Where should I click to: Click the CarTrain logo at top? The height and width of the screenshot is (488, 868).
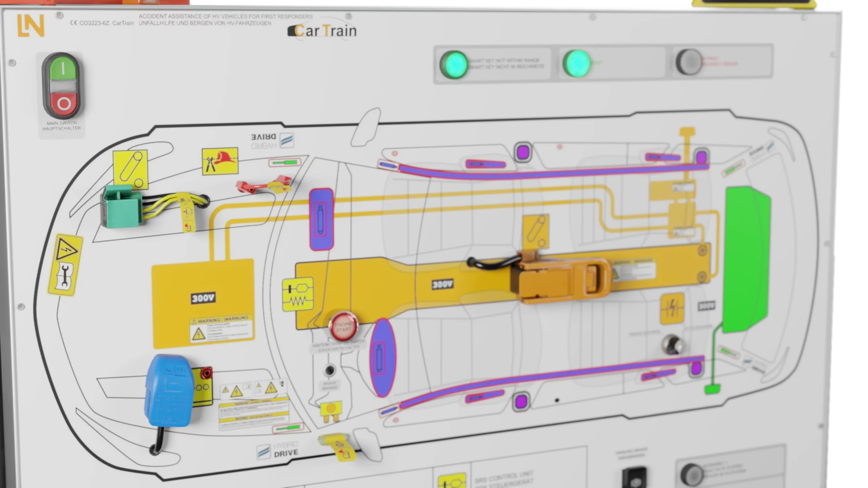322,31
